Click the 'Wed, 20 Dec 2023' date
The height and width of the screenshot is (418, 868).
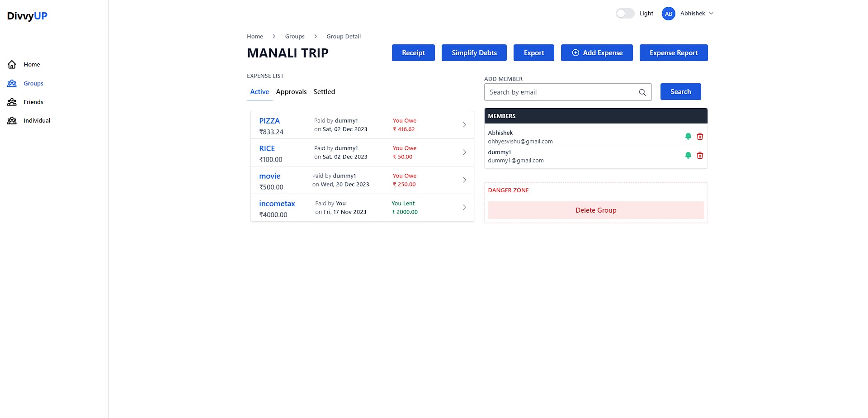[345, 185]
